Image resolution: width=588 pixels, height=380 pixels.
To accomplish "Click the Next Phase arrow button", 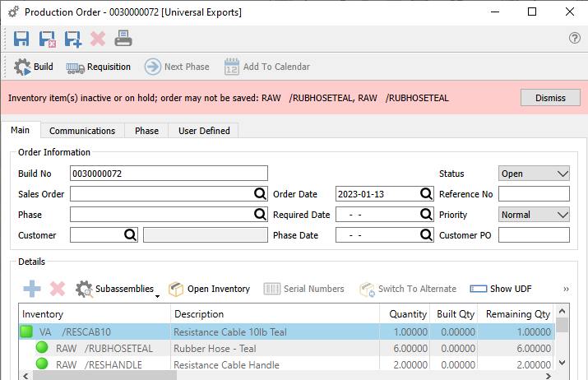I will click(177, 67).
